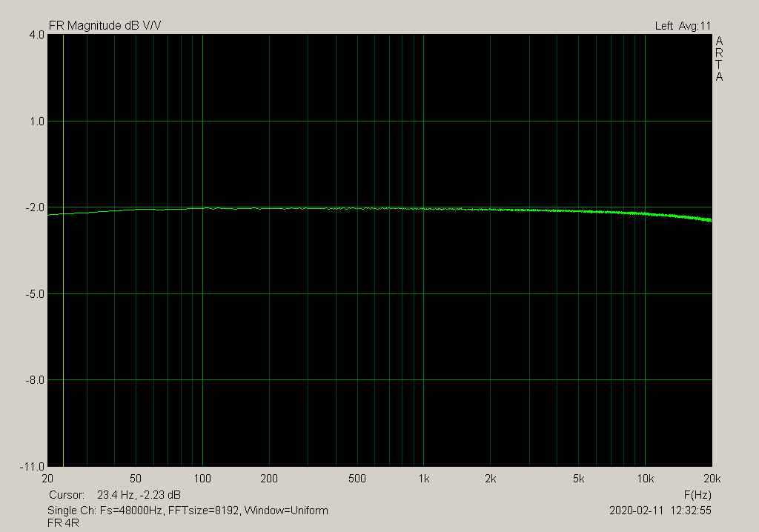Click the -5.0 y-axis label
The height and width of the screenshot is (532, 759).
[x=35, y=294]
